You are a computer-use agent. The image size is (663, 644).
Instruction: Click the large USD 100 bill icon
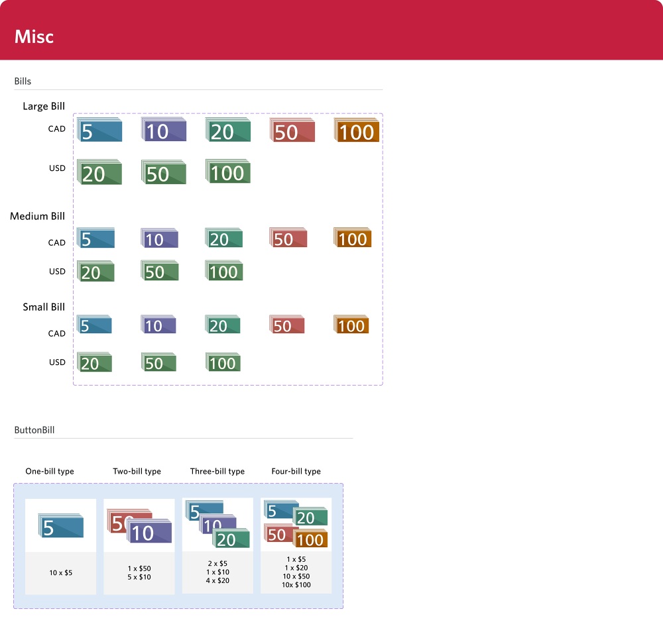(228, 171)
